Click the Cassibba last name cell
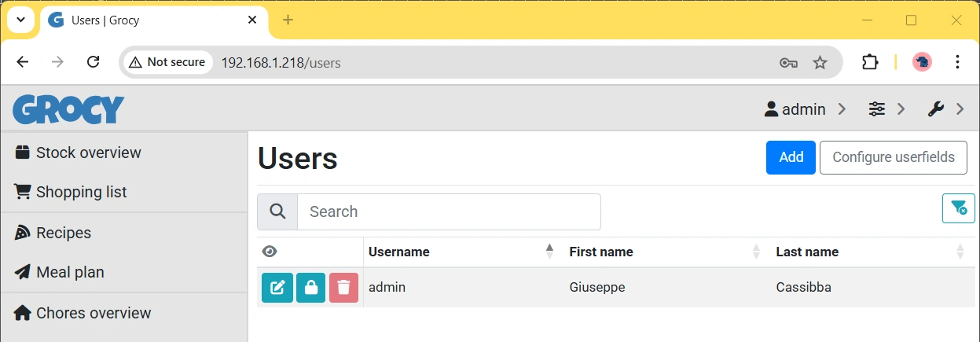 click(x=872, y=288)
